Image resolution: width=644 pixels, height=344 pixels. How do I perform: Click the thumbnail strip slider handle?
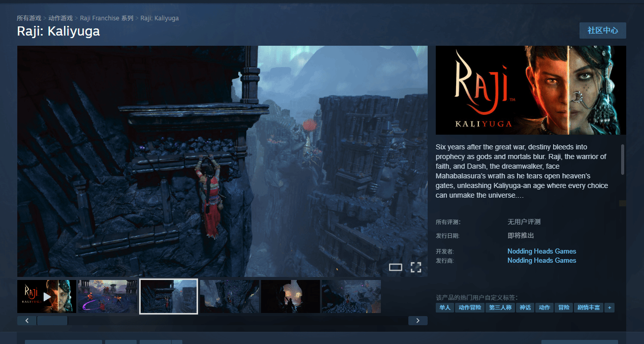tap(52, 321)
